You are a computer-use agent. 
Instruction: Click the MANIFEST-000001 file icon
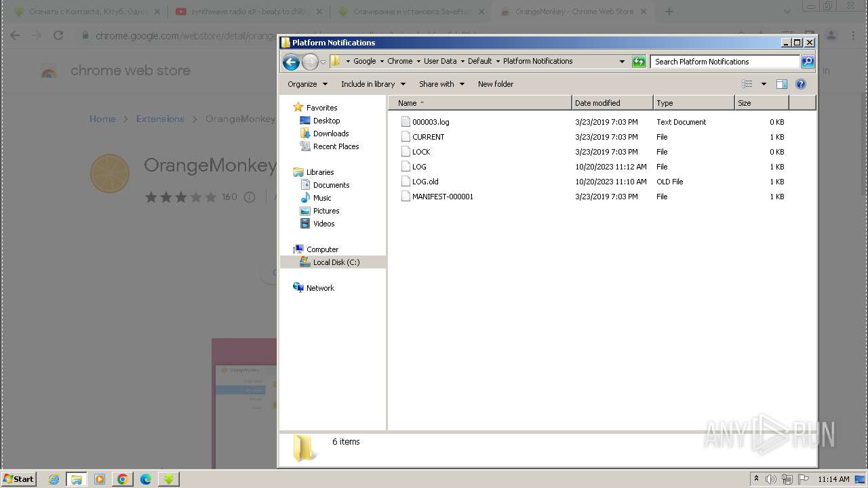pos(406,197)
